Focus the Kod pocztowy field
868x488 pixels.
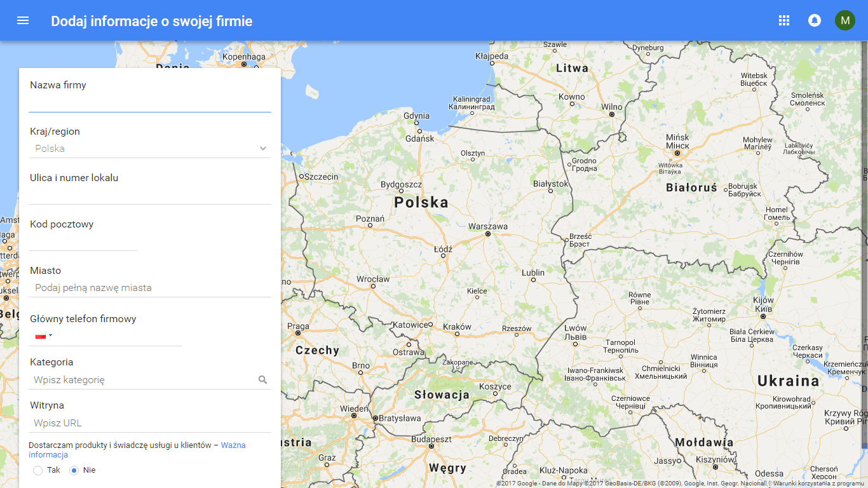point(83,241)
